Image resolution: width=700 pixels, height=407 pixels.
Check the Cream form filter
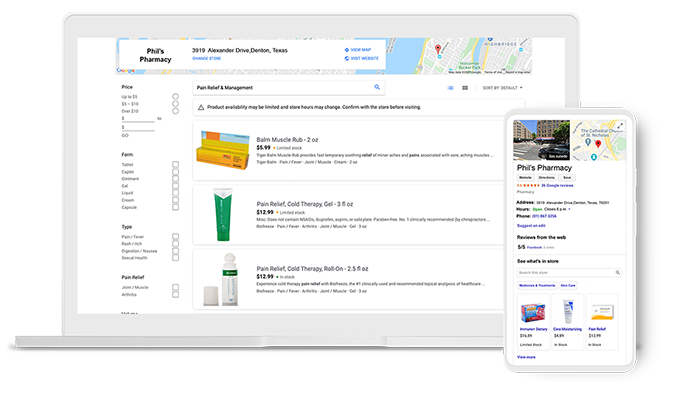coord(175,200)
